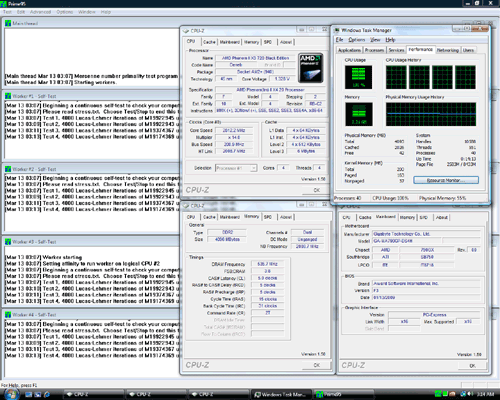Click the Memory gauge in Task Manager
The height and width of the screenshot is (400, 500).
tap(359, 114)
